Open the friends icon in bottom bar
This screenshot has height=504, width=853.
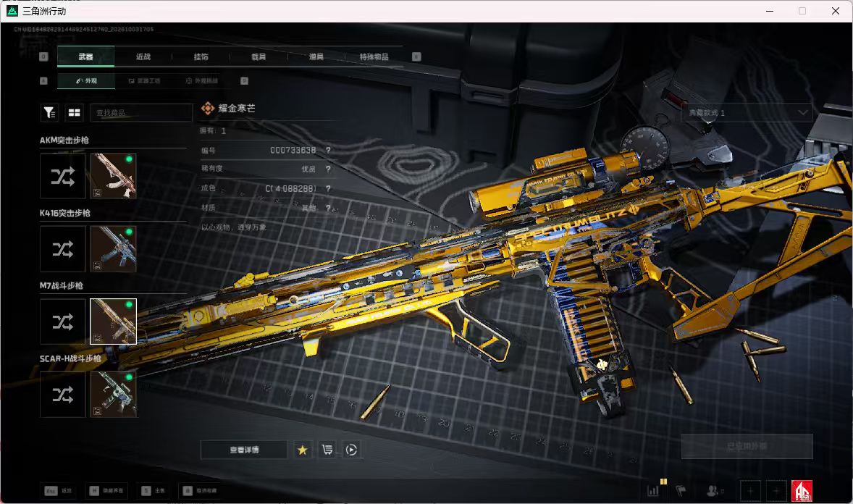[712, 491]
